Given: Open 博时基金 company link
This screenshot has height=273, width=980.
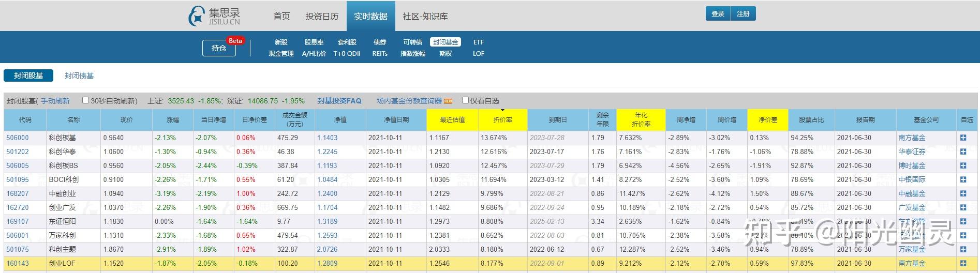Looking at the screenshot, I should point(912,166).
